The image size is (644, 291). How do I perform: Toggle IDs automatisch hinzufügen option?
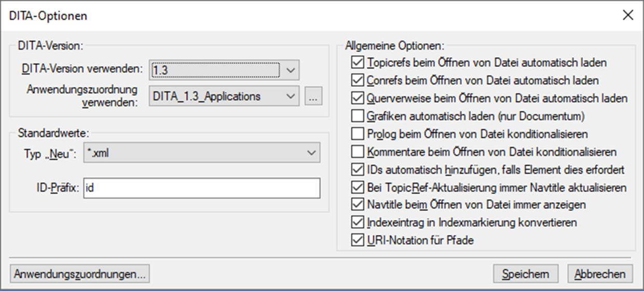click(358, 169)
